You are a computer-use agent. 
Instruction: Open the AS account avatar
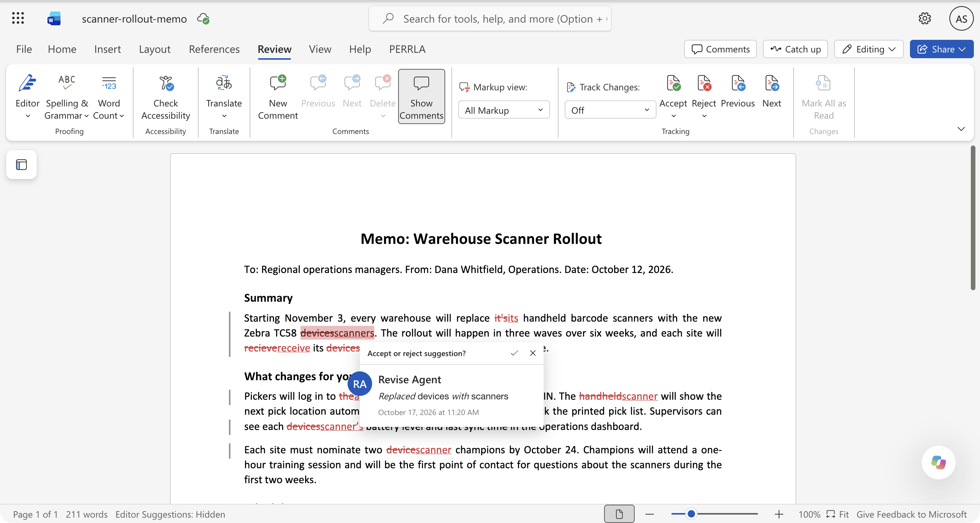pos(961,18)
